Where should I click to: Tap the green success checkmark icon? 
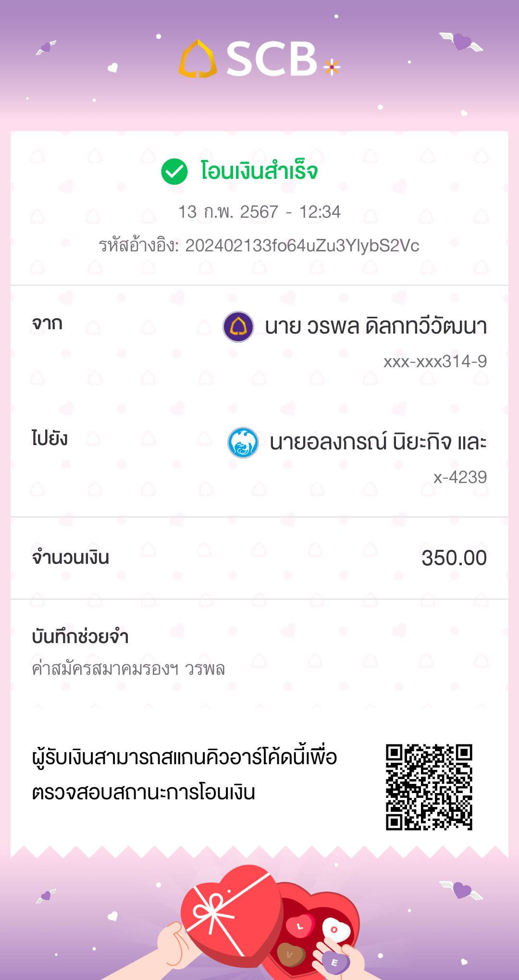coord(174,172)
